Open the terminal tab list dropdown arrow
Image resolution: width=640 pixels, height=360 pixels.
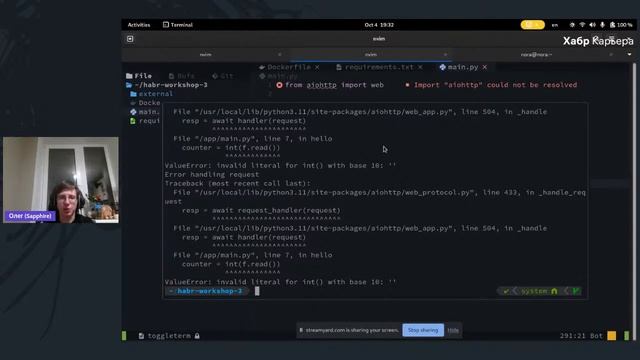(x=629, y=54)
